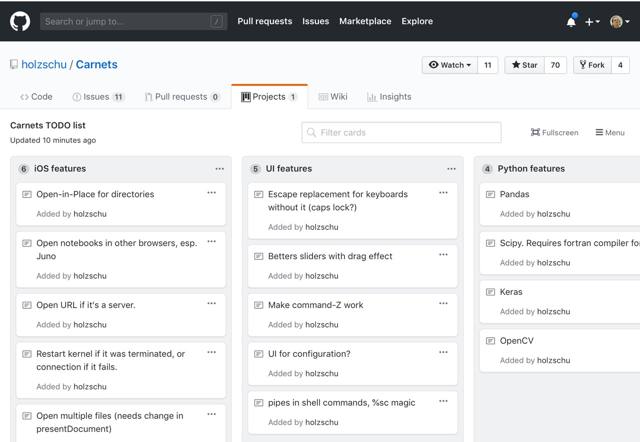Open UI features column options menu

pos(451,169)
